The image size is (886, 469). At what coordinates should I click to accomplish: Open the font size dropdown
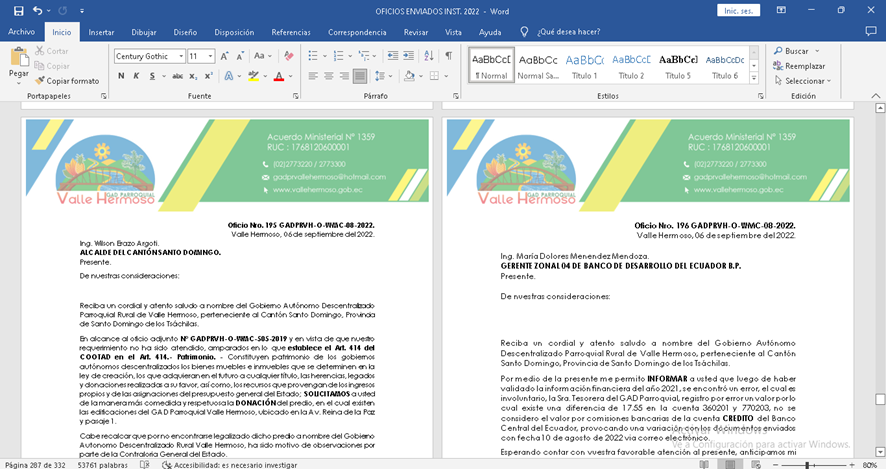click(210, 56)
